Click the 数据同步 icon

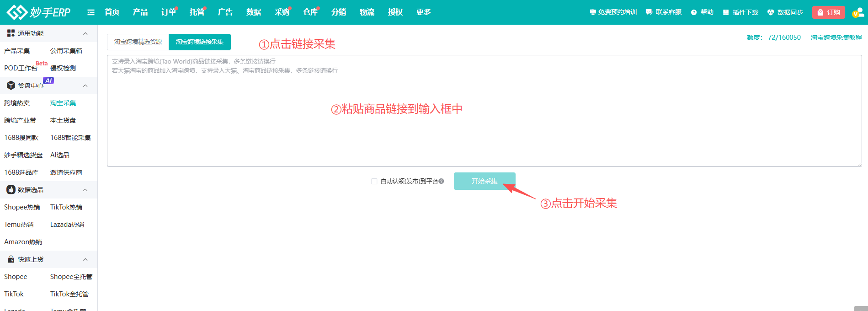point(771,12)
